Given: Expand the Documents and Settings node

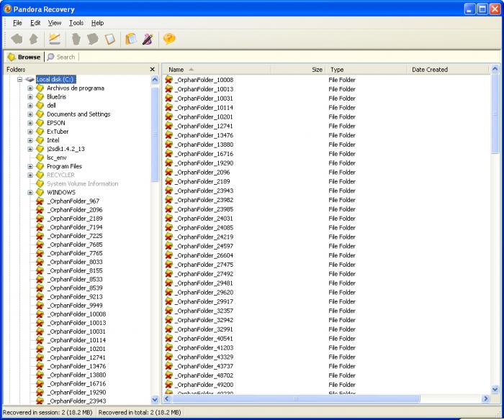Looking at the screenshot, I should click(30, 114).
